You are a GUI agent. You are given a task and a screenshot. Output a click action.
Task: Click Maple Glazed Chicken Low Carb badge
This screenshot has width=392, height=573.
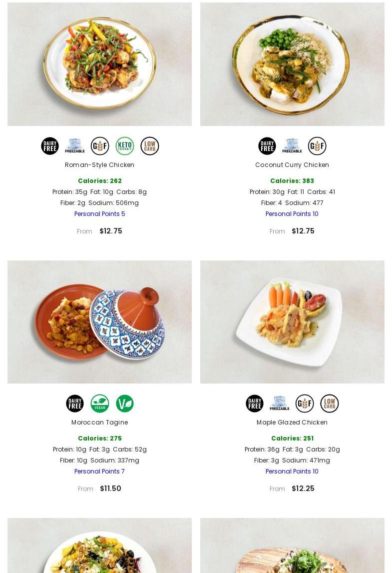pyautogui.click(x=329, y=403)
